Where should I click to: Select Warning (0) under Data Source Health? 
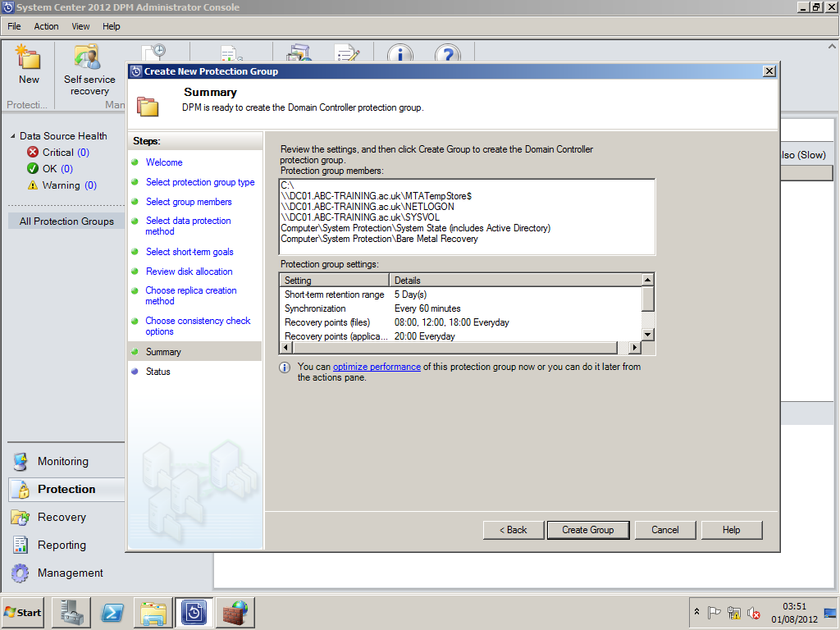pos(62,185)
